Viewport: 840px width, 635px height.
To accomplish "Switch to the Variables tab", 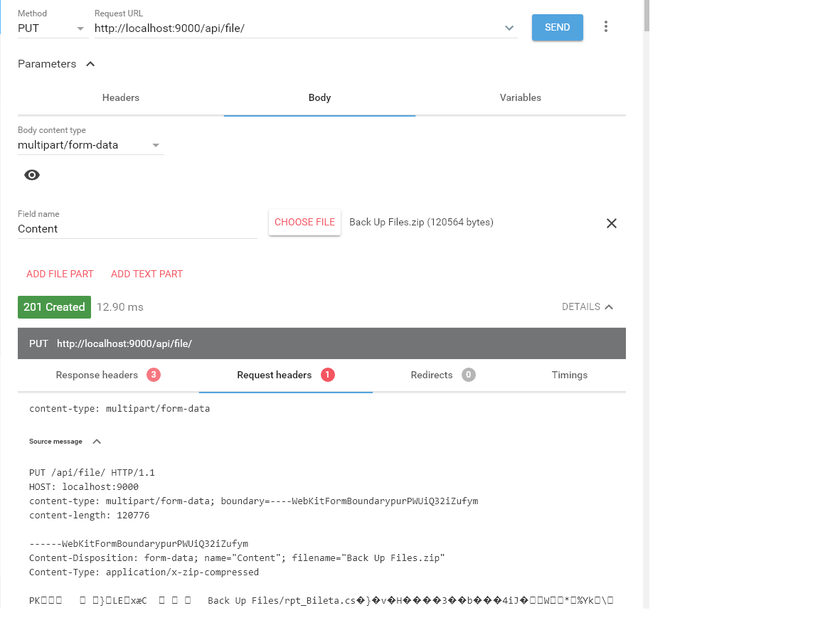I will (520, 97).
